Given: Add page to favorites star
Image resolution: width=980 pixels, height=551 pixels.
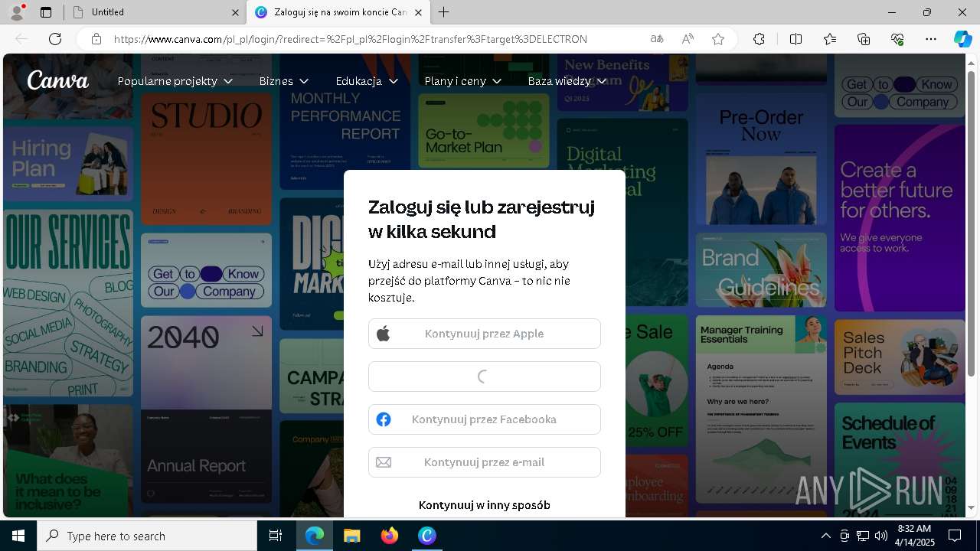Looking at the screenshot, I should [x=718, y=39].
